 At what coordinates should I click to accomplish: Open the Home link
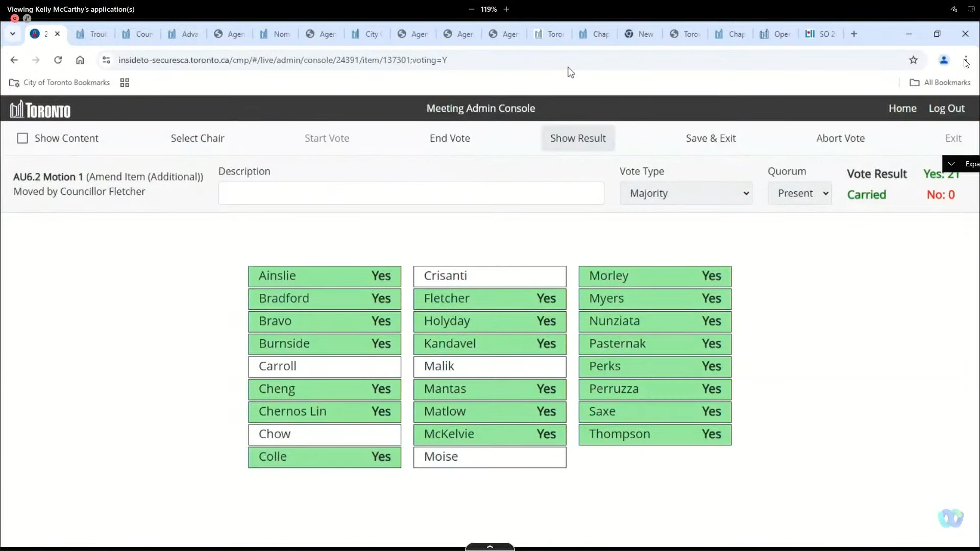pos(902,108)
